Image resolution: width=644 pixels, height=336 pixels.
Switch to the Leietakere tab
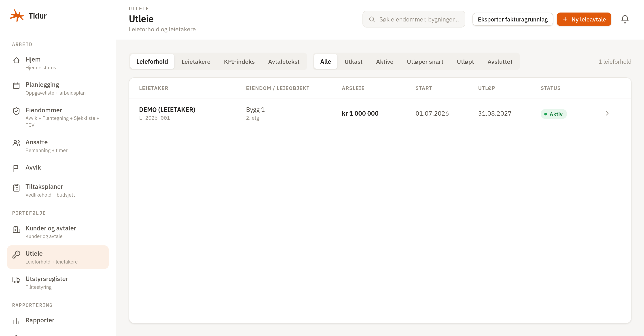click(x=196, y=62)
